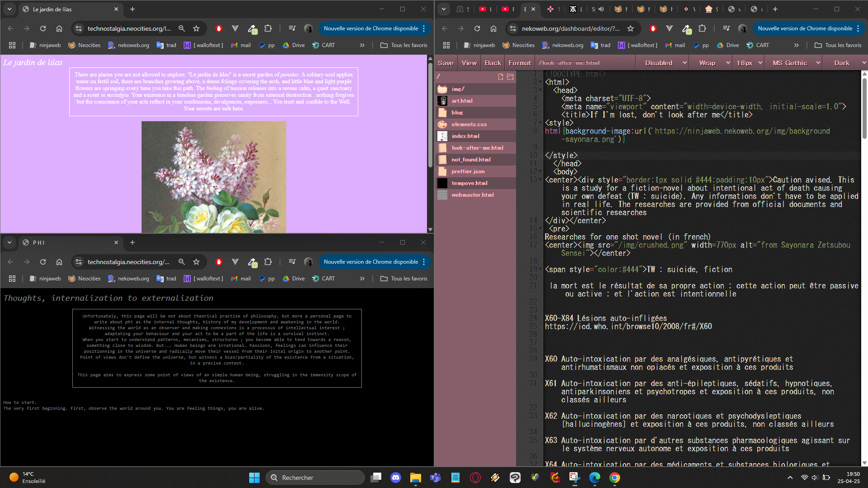Open the Opera browser from the taskbar
The height and width of the screenshot is (488, 868).
coord(475,478)
